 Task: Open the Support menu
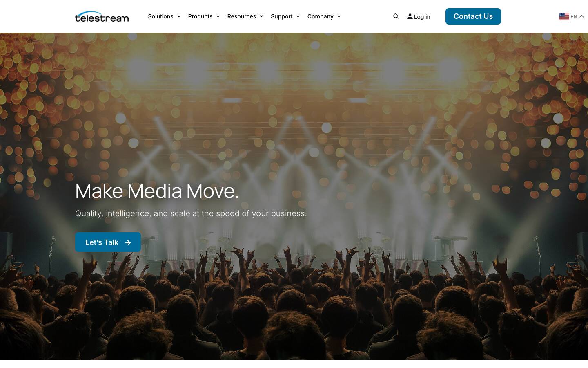[281, 16]
